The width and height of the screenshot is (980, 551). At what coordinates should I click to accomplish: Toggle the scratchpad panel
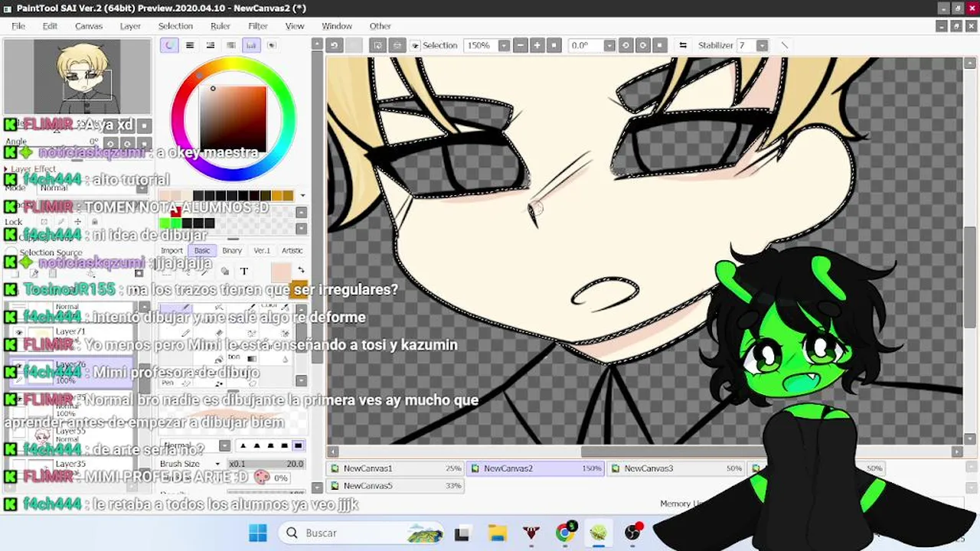pos(271,45)
